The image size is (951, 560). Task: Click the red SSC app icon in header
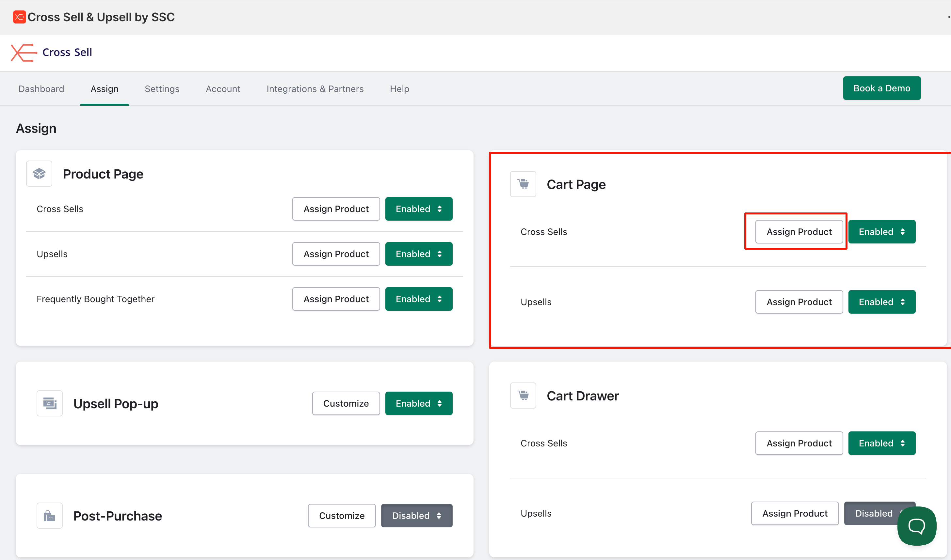19,17
